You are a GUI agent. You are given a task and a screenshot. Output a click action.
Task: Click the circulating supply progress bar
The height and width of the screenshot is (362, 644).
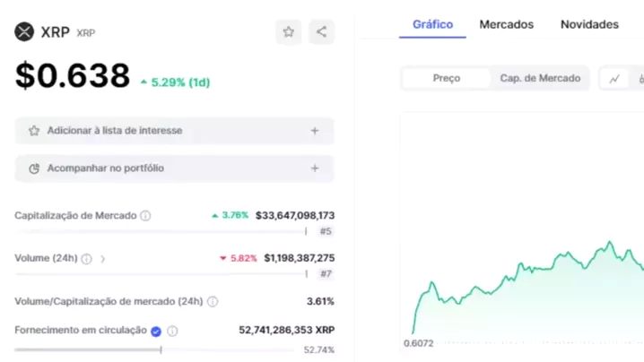[88, 349]
